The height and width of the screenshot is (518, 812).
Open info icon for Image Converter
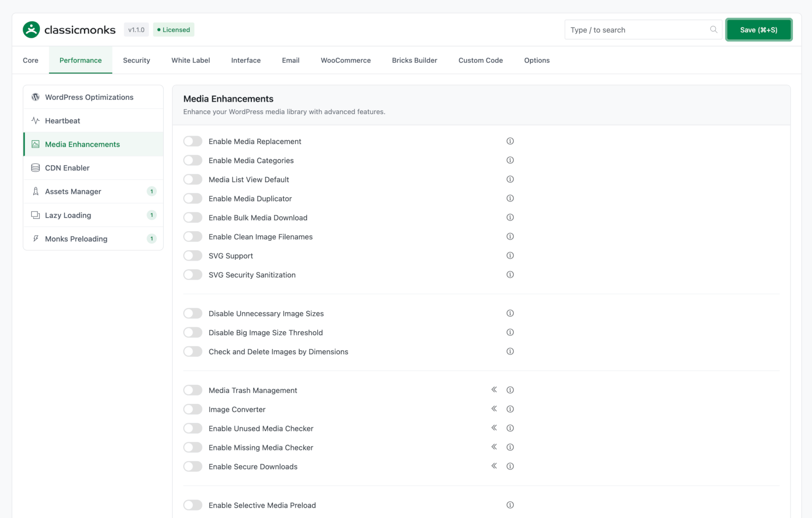[x=510, y=409]
